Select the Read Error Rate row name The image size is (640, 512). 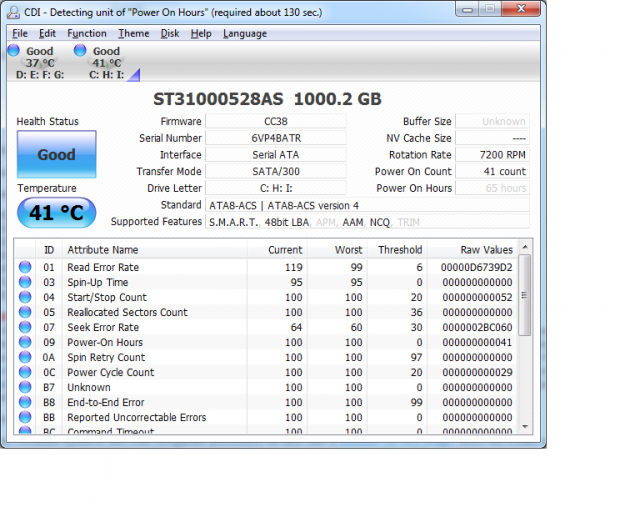(x=103, y=267)
